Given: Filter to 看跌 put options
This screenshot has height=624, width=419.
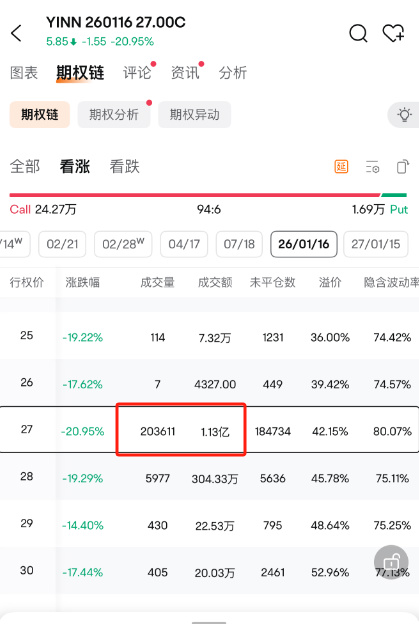Looking at the screenshot, I should [125, 166].
